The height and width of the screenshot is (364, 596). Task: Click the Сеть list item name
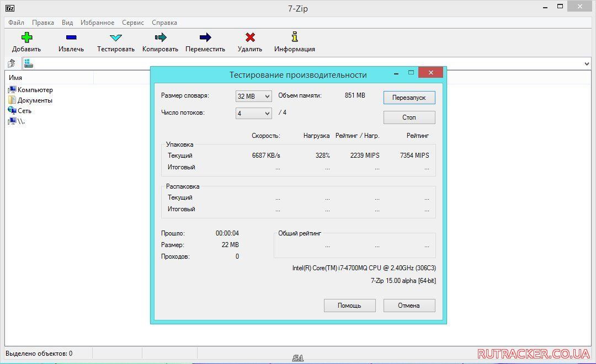click(x=24, y=110)
